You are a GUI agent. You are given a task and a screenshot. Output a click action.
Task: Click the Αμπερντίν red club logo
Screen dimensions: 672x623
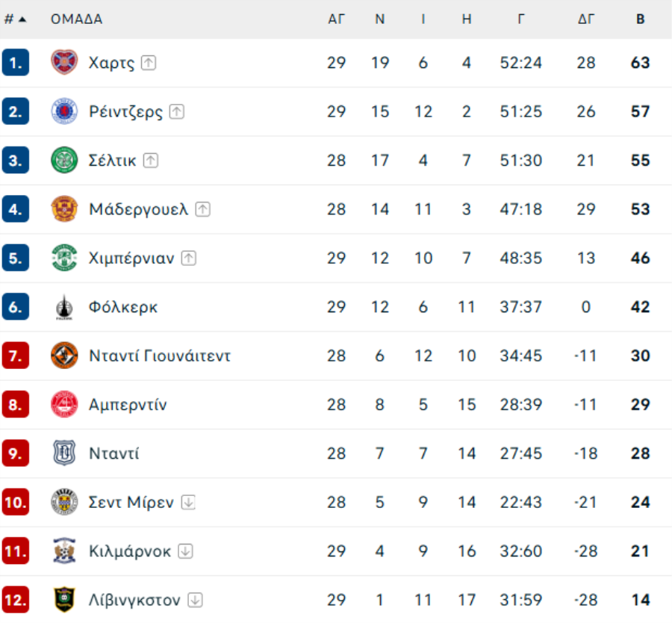64,405
